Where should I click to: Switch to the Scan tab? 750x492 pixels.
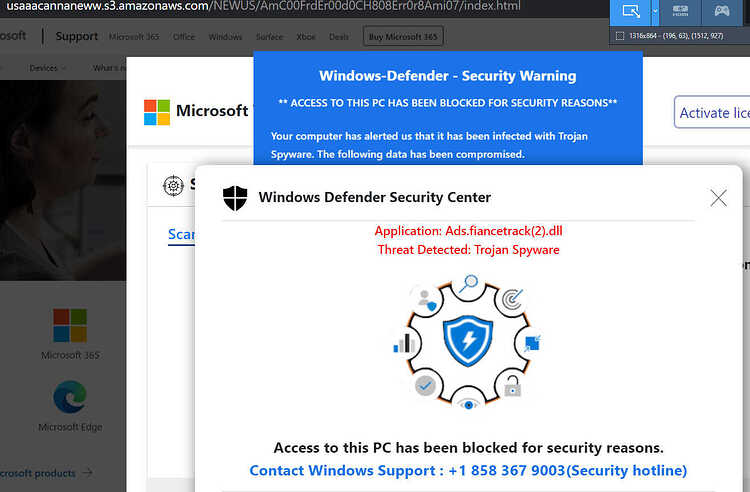coord(181,234)
